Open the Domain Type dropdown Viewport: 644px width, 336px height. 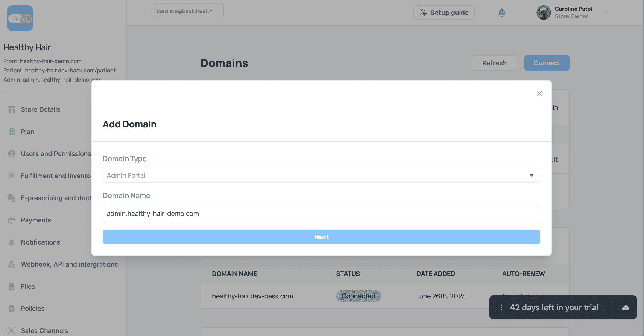[321, 175]
